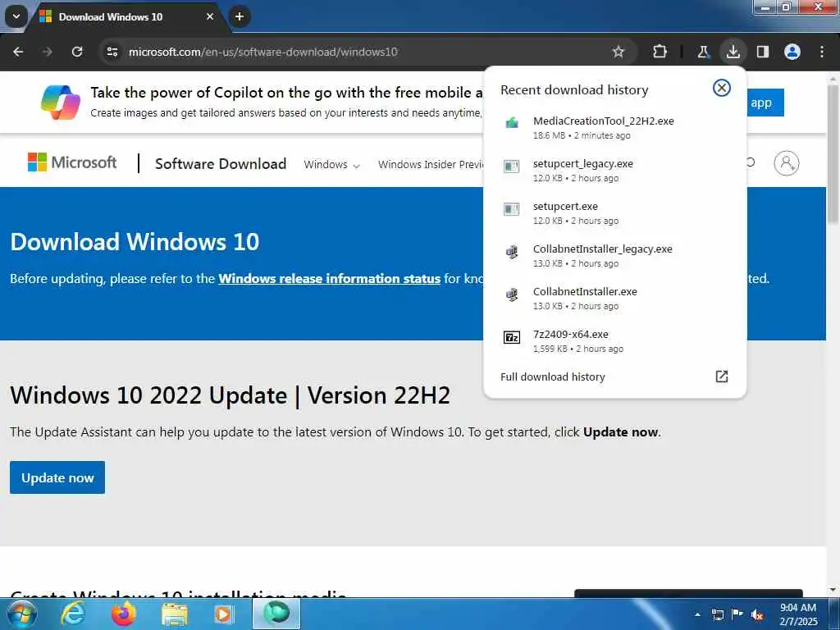Screen dimensions: 840x630
Task: Open CollabnetInstaller_legacy.exe download entry
Action: click(614, 256)
